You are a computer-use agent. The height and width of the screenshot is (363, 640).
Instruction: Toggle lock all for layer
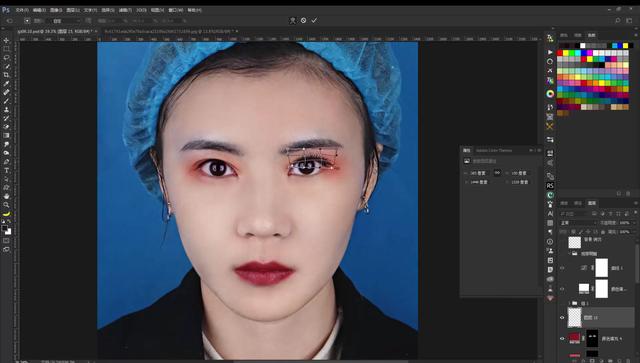[x=603, y=232]
